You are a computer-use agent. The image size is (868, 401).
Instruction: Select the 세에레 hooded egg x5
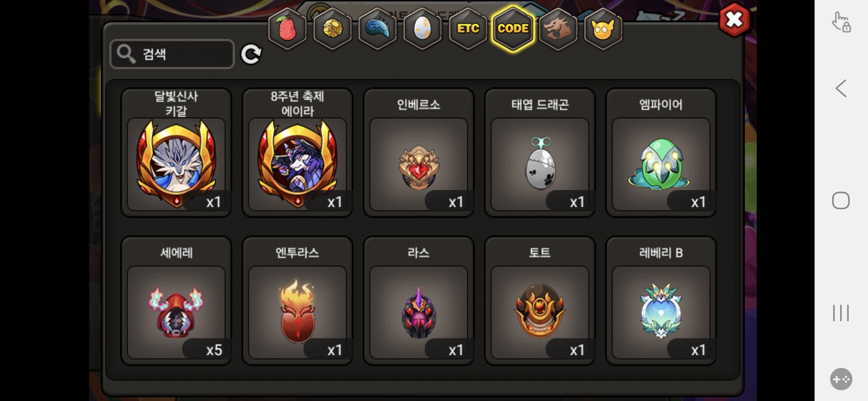coord(176,301)
